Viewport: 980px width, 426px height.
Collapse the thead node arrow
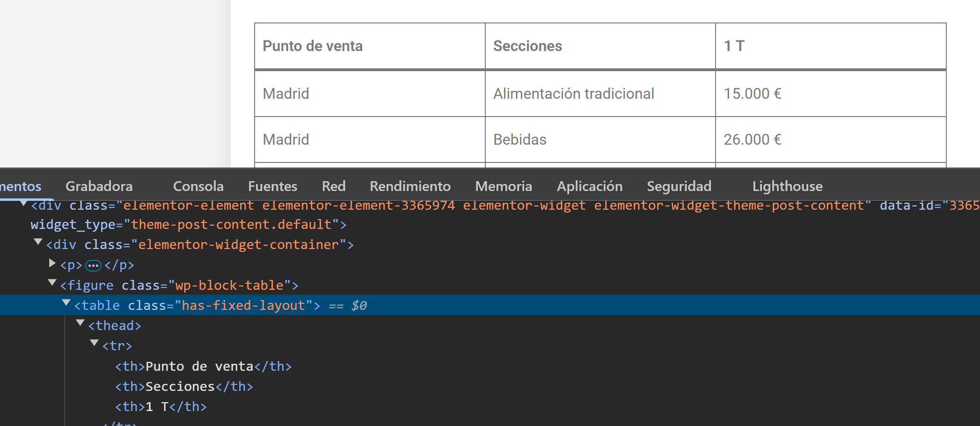click(80, 323)
